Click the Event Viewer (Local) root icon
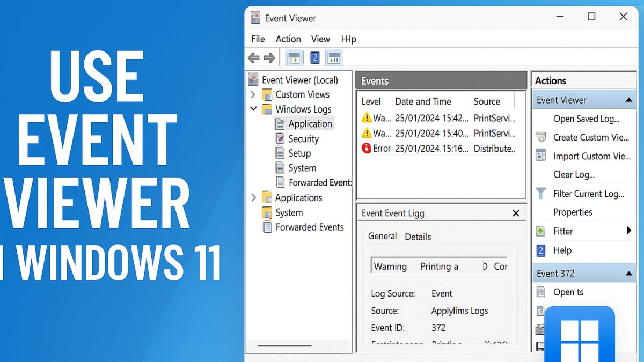The width and height of the screenshot is (644, 362). pos(253,80)
